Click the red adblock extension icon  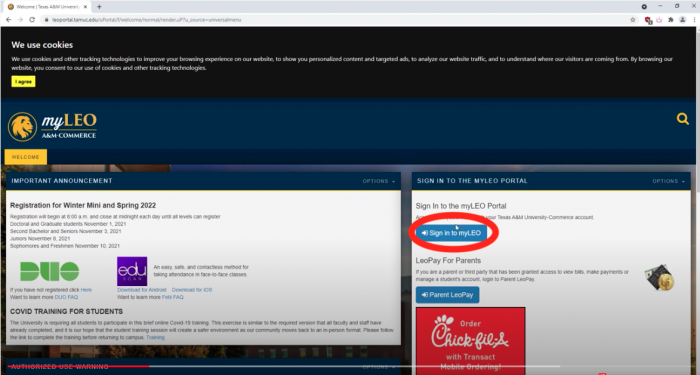tap(647, 20)
